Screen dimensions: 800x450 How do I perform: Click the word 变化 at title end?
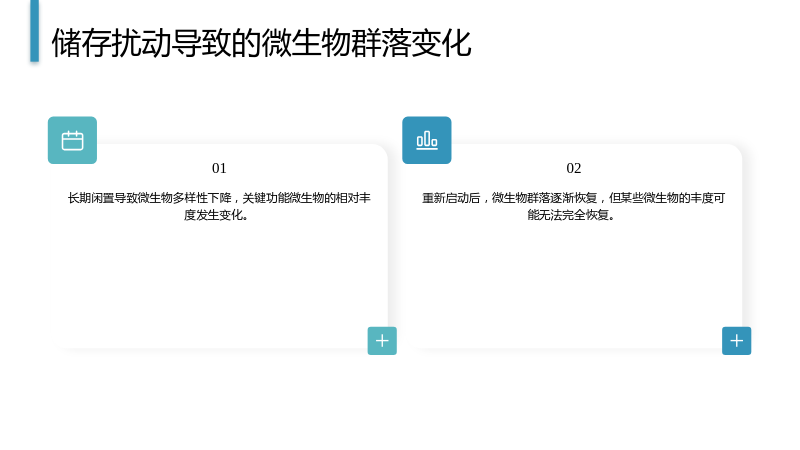pos(441,43)
